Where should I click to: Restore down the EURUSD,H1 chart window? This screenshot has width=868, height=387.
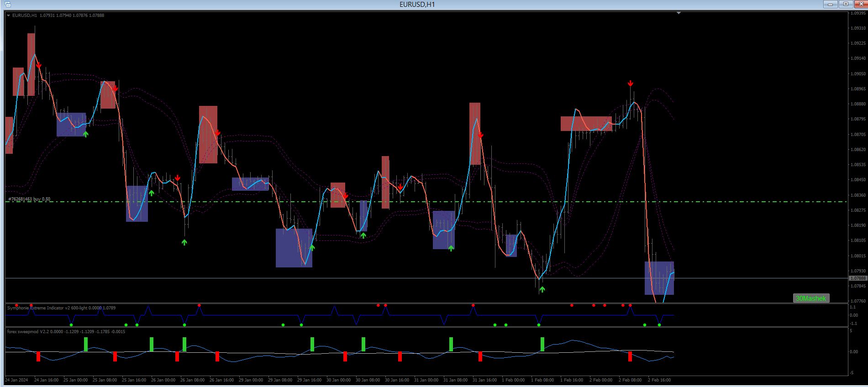pos(846,4)
